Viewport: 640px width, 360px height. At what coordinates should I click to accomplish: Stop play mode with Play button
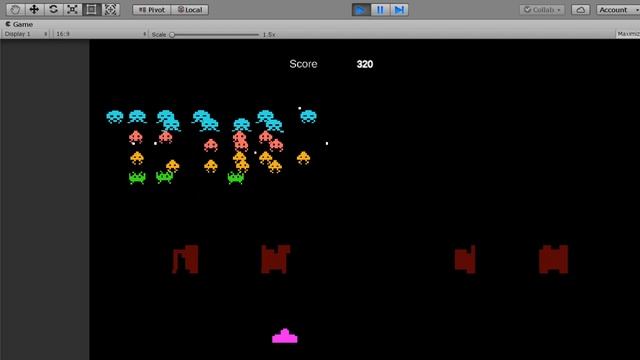click(361, 10)
